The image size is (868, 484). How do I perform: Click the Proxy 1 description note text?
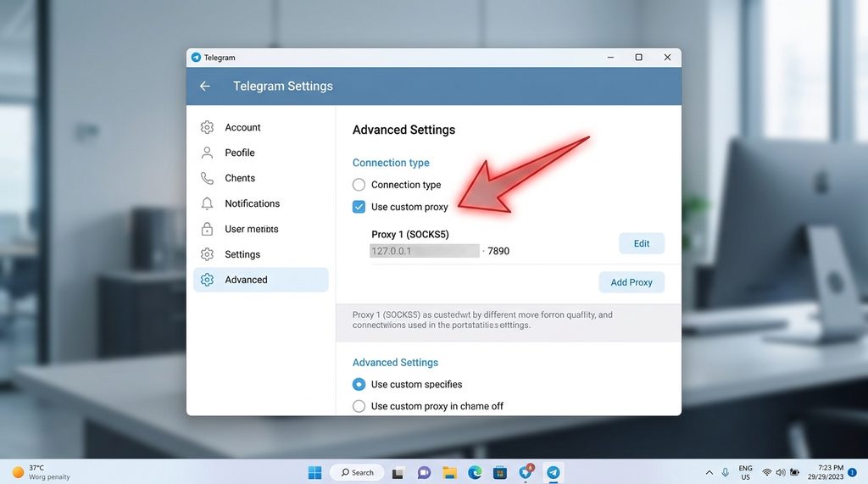(482, 320)
